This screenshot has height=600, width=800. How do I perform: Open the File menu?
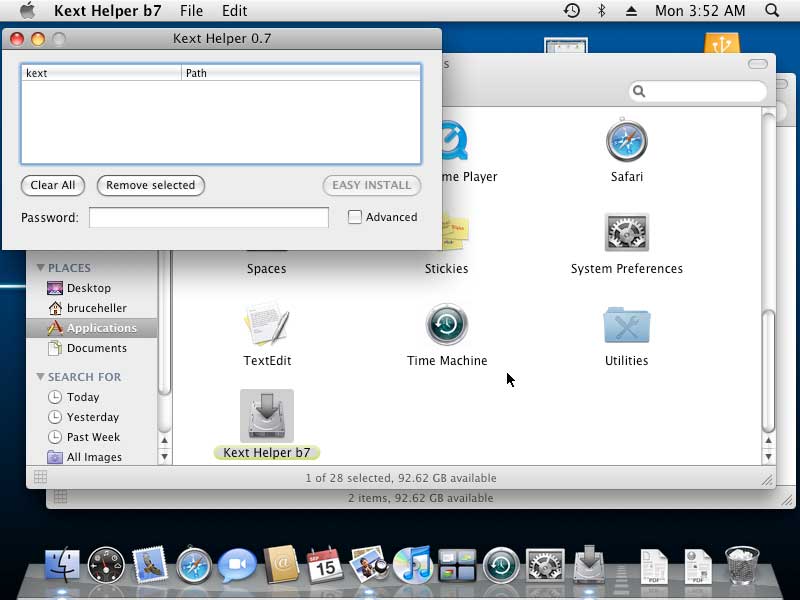191,11
